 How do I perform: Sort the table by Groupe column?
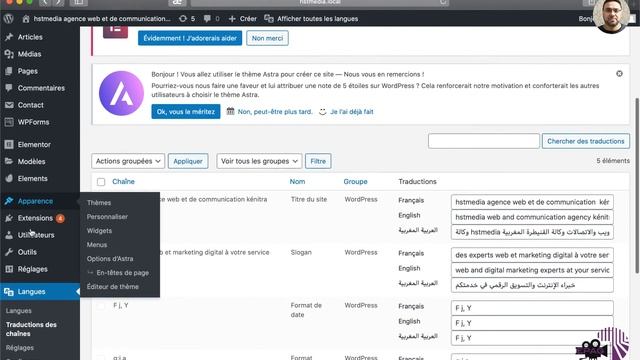pos(355,182)
